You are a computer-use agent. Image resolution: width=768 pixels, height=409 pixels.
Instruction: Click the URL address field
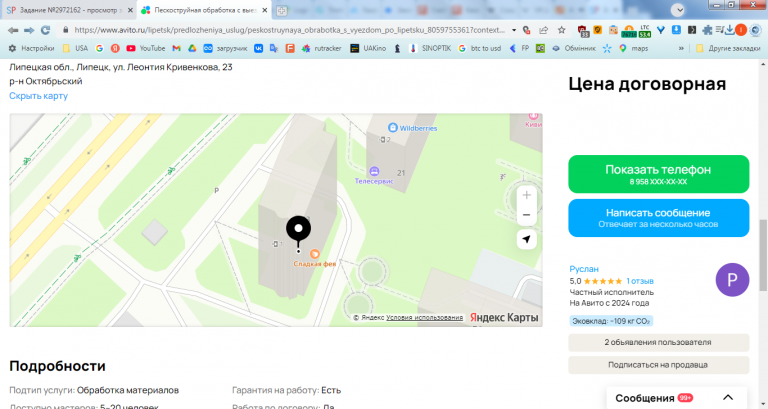pos(289,30)
